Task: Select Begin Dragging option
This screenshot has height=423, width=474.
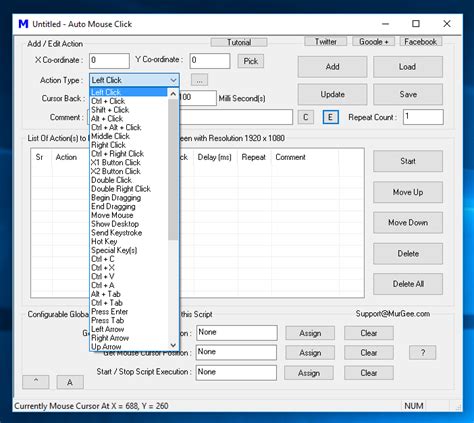Action: pyautogui.click(x=129, y=197)
